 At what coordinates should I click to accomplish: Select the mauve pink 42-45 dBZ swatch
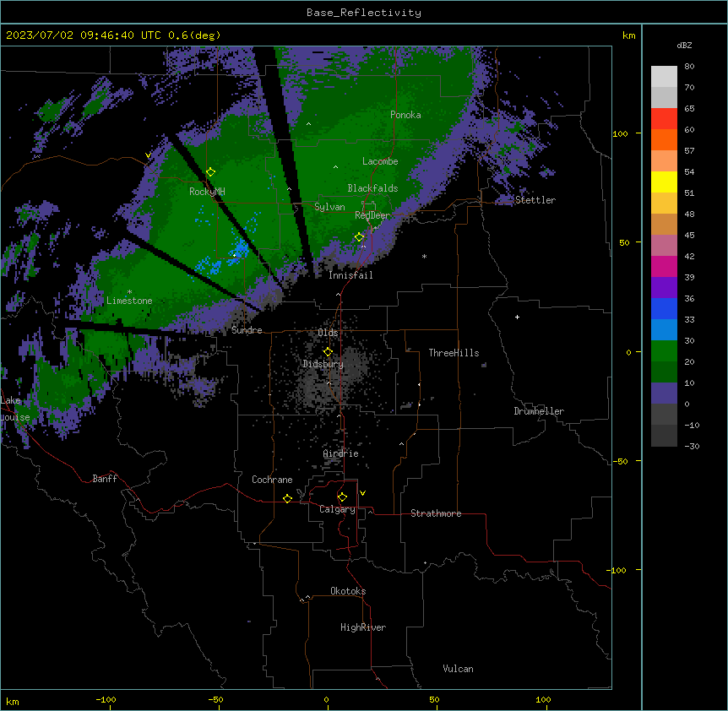(664, 246)
